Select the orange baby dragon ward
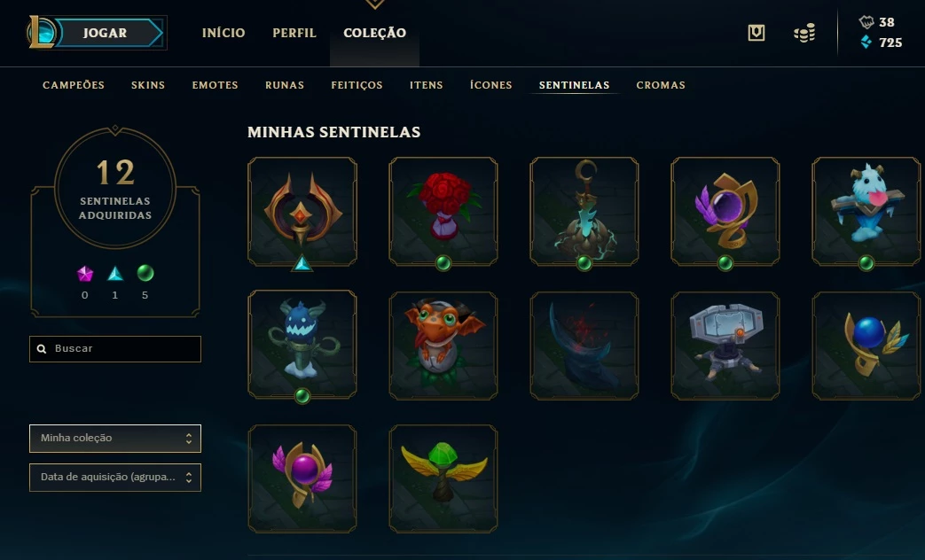The image size is (925, 560). click(443, 346)
